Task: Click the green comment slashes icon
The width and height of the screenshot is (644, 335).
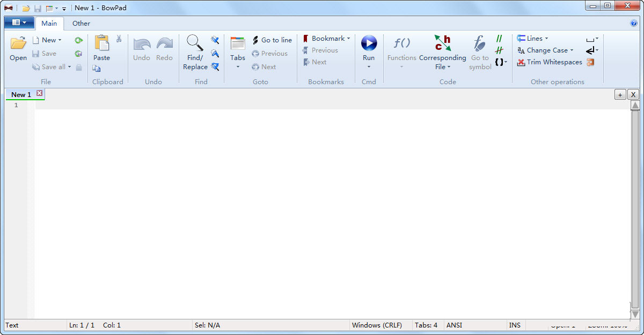Action: pos(499,39)
